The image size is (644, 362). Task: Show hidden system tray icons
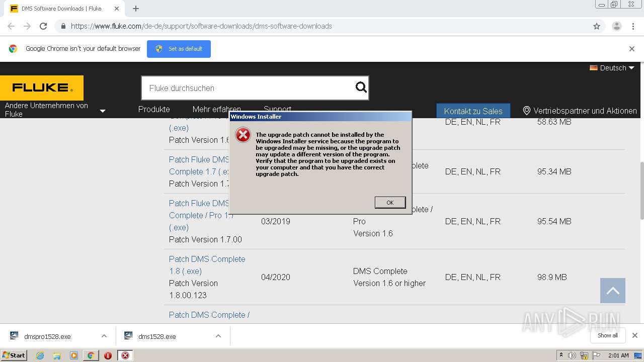point(561,355)
